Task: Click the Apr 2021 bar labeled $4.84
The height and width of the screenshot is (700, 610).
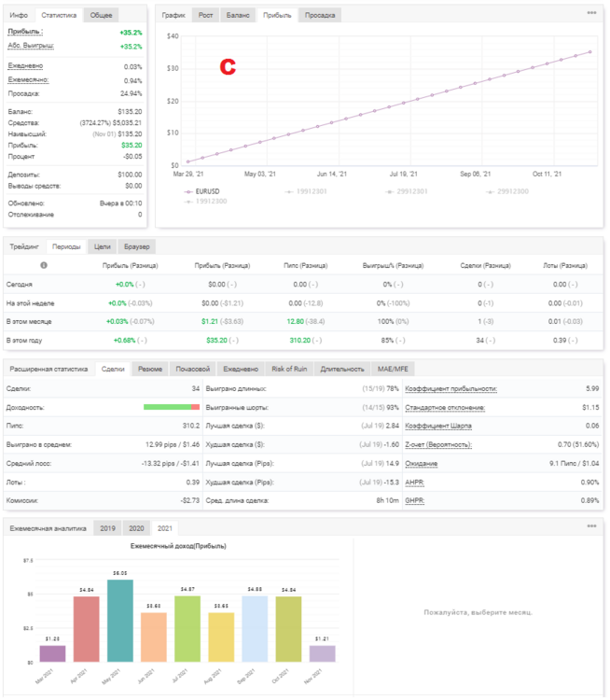Action: click(86, 629)
